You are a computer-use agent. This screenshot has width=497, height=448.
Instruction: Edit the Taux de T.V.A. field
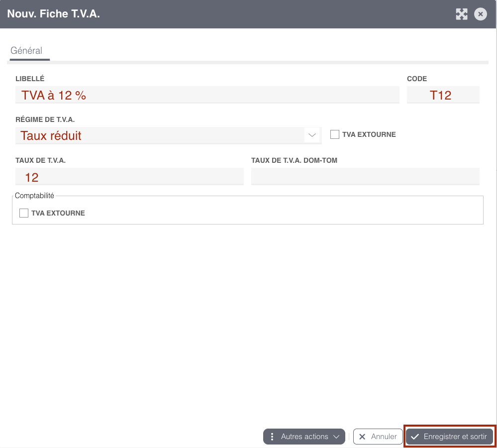pos(129,176)
